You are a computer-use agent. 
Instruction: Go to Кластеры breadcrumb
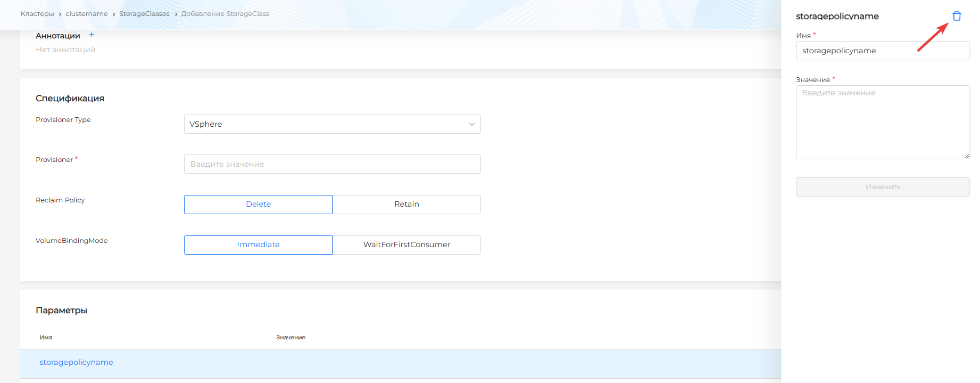pos(37,14)
